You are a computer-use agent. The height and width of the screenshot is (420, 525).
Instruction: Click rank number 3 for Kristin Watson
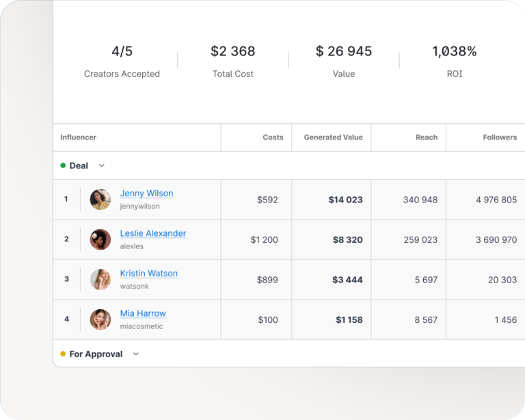tap(66, 279)
